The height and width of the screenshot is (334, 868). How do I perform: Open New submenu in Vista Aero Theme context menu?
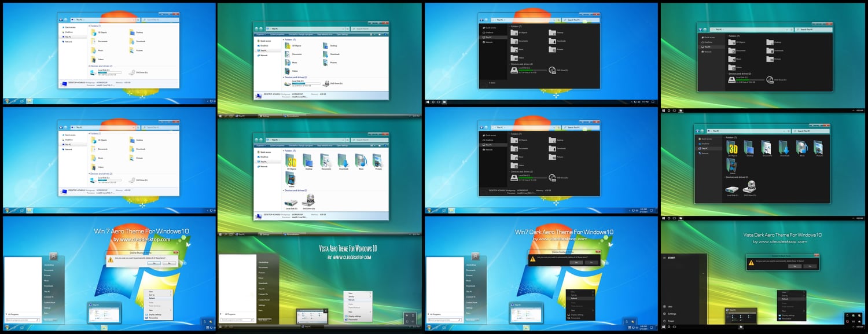point(358,311)
